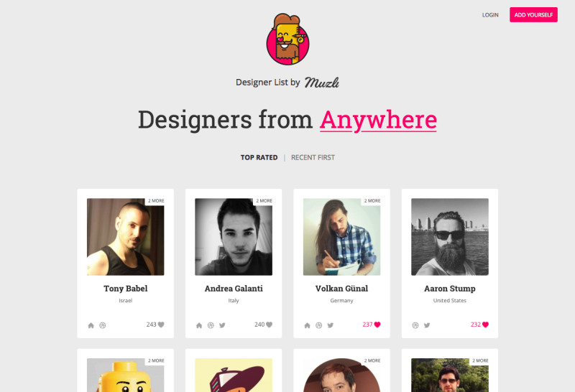Expand the 2 MORE badge on Tony Babel's photo
This screenshot has width=575, height=392.
(x=156, y=201)
